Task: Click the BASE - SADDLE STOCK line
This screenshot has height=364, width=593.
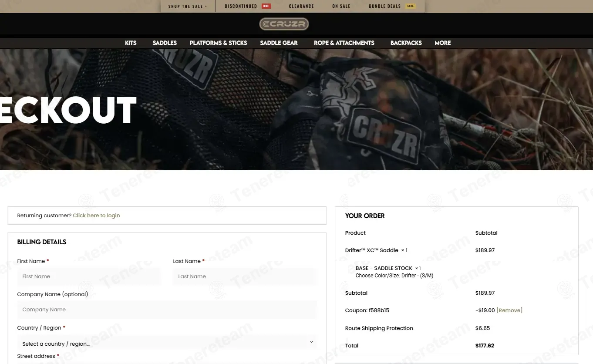Action: point(384,268)
